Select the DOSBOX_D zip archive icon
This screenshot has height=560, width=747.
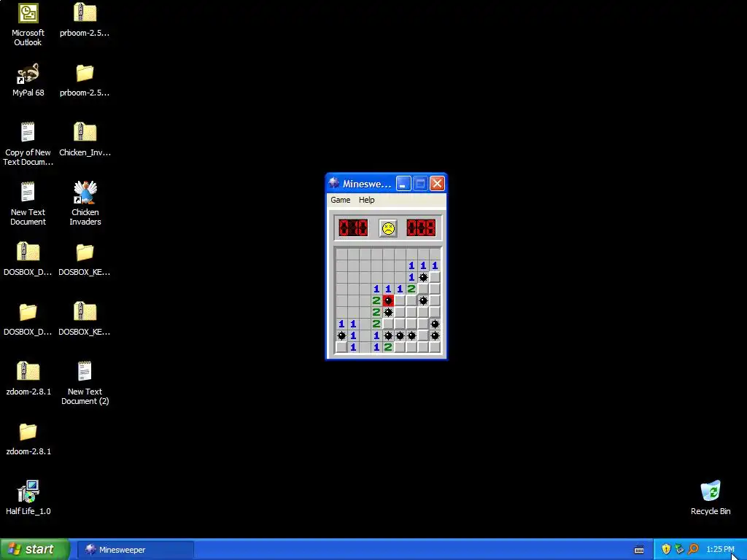tap(28, 252)
